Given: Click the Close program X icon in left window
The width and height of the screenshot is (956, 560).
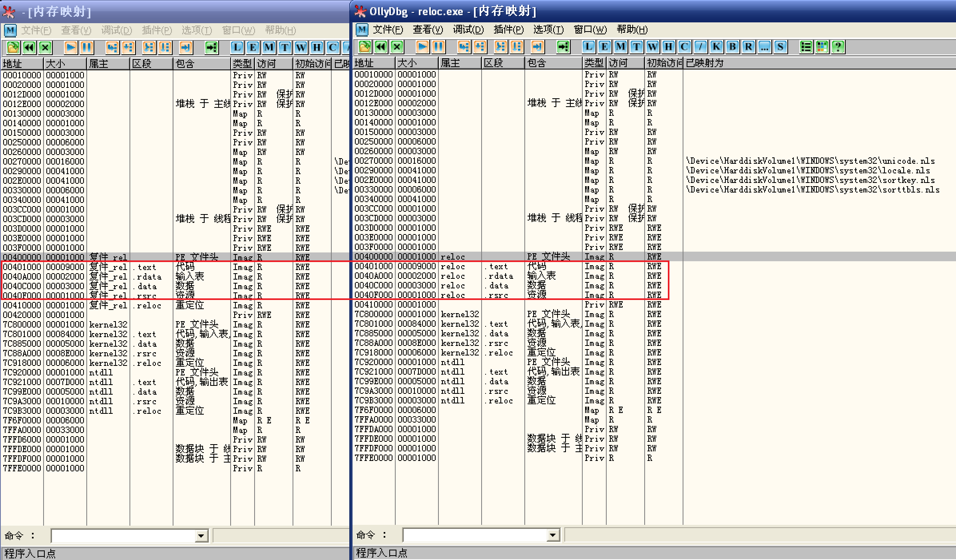Looking at the screenshot, I should (x=45, y=48).
